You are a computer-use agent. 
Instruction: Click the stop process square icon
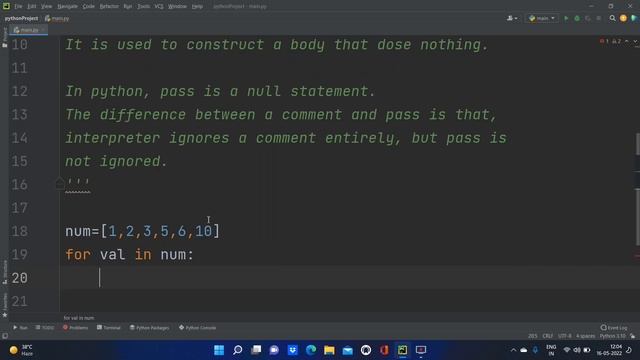(x=599, y=18)
